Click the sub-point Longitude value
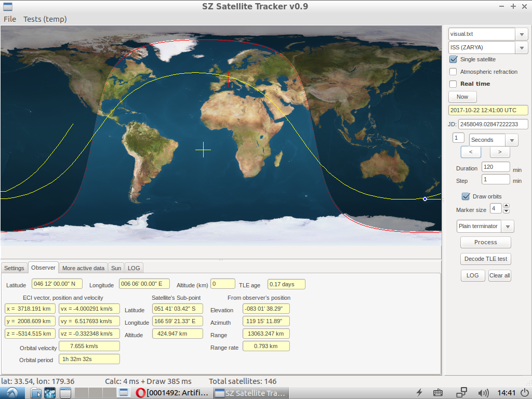 (178, 321)
